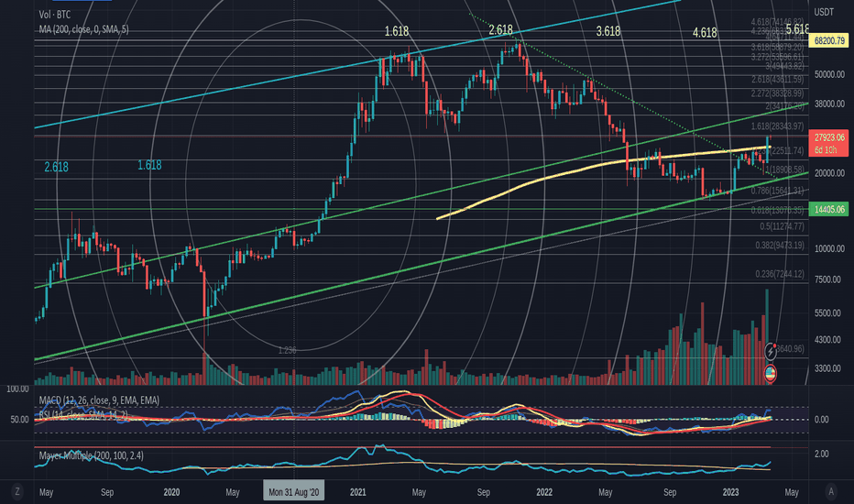Screen dimensions: 854x504
Task: Select the 4.618 Fibonacci circle label
Action: click(705, 33)
